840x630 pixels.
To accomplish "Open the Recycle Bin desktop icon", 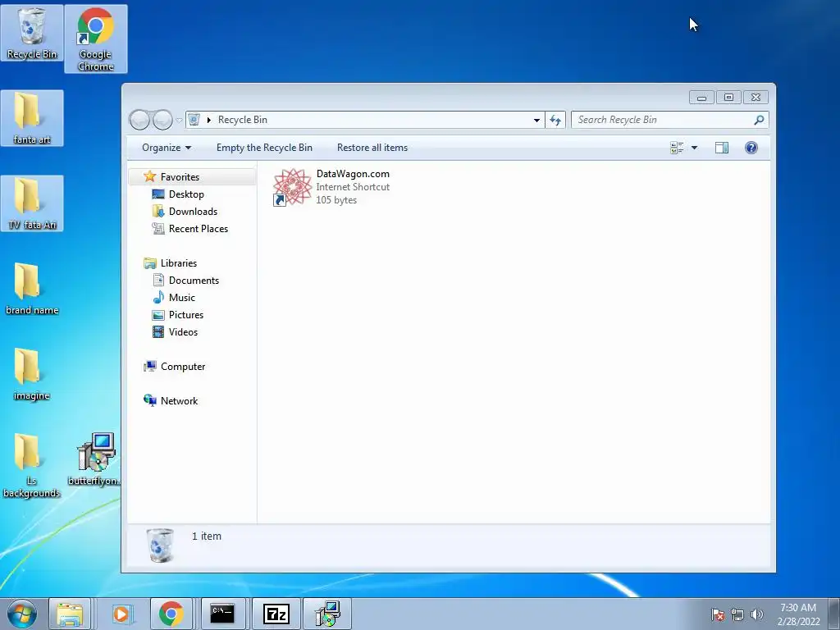I will [32, 33].
